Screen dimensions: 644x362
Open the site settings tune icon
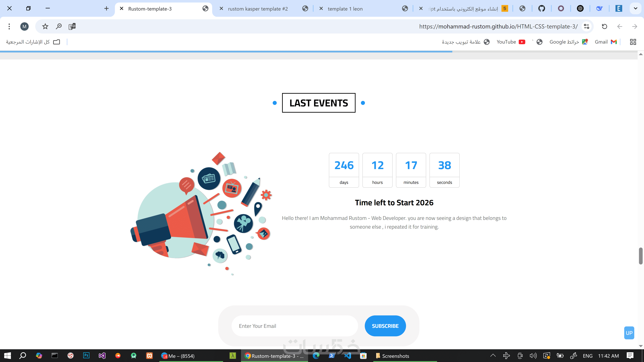586,26
